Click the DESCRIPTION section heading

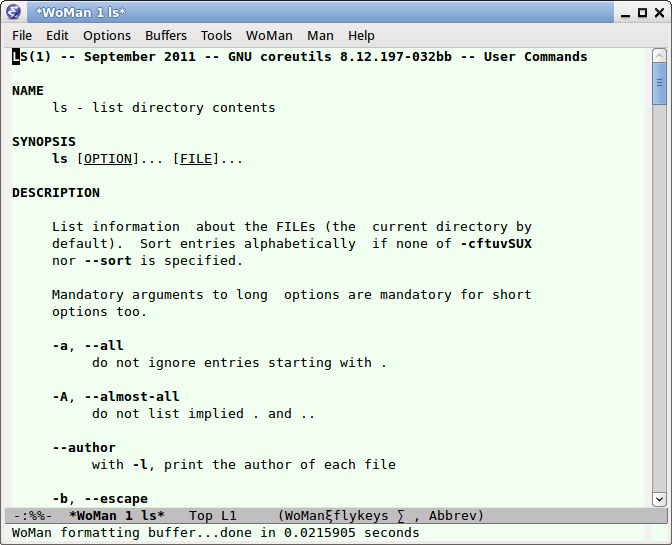pyautogui.click(x=56, y=193)
